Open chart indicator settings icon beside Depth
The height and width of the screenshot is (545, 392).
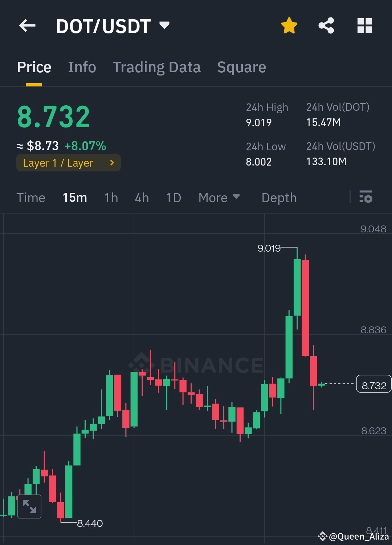pyautogui.click(x=366, y=198)
